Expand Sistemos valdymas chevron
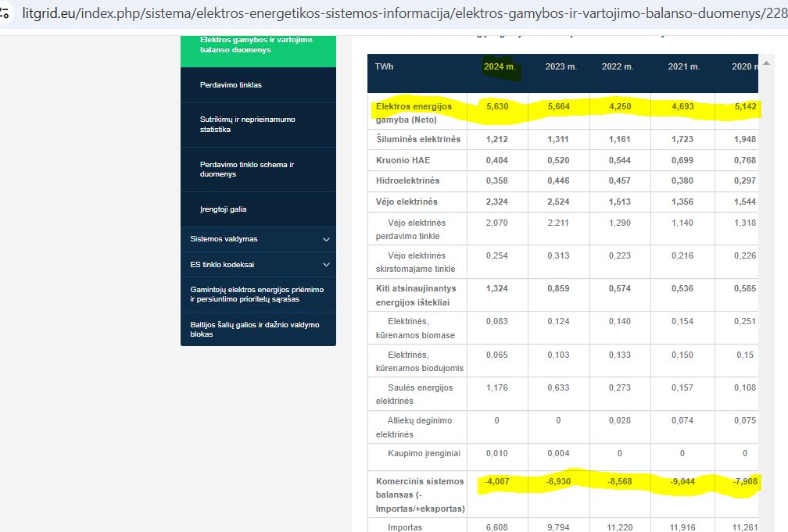The height and width of the screenshot is (532, 788). point(326,240)
